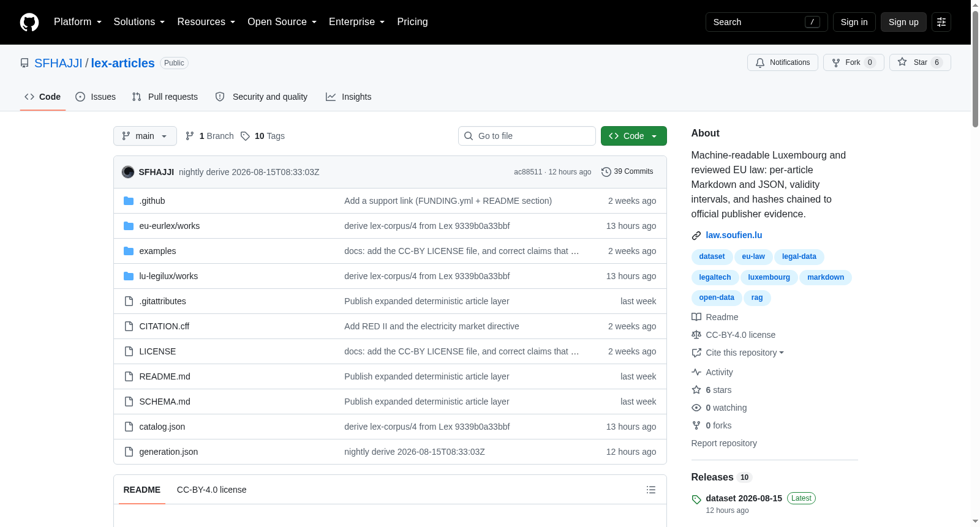Click the Go to file input
Viewport: 980px width, 527px height.
[x=527, y=136]
